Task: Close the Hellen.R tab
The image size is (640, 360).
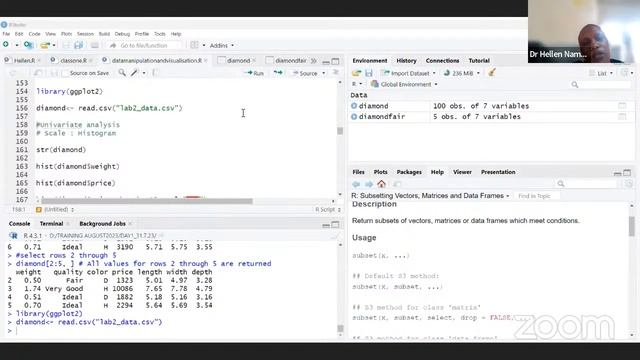Action: (x=39, y=60)
